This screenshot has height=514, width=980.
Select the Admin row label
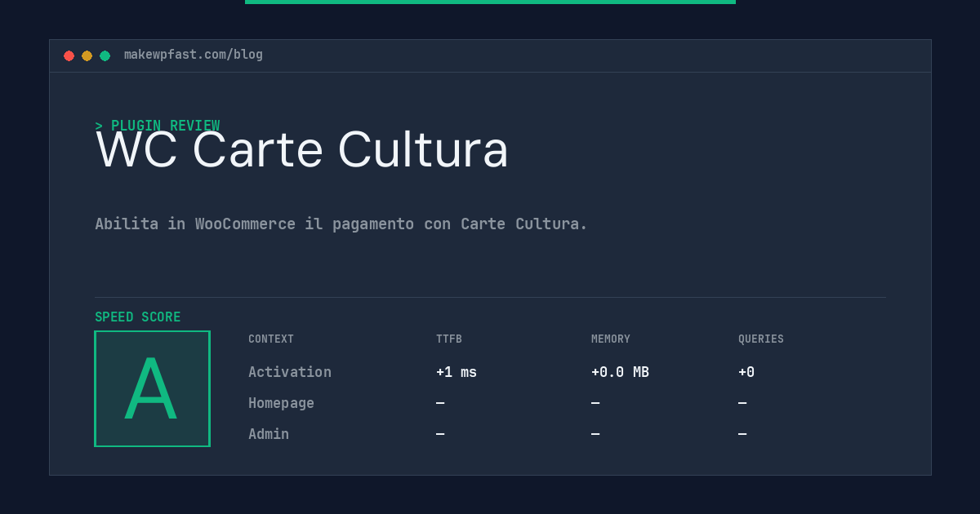[x=269, y=434]
